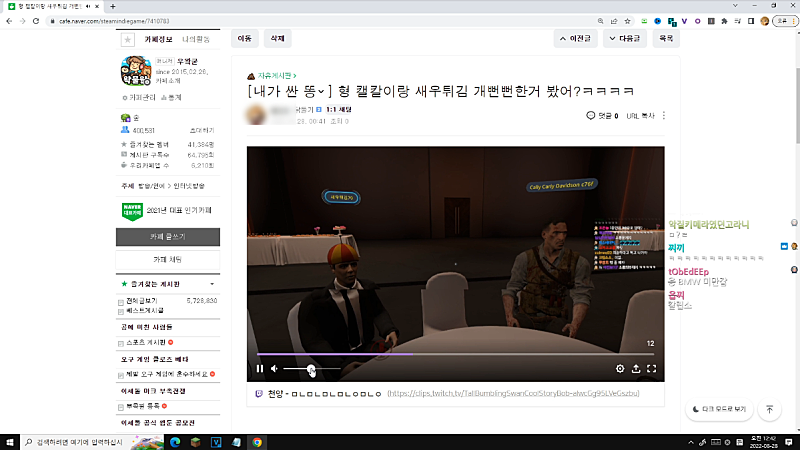Show hidden system tray icons chevron
The image size is (800, 450).
point(691,442)
